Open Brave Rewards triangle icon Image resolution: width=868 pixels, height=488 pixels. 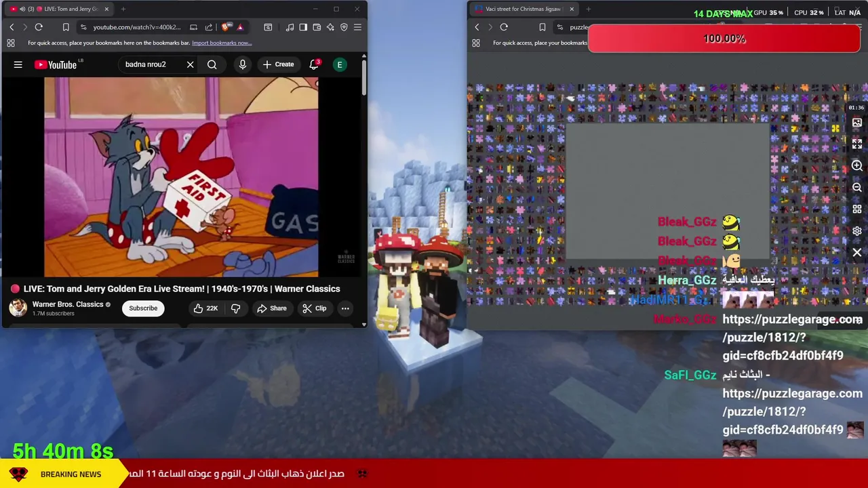(240, 27)
